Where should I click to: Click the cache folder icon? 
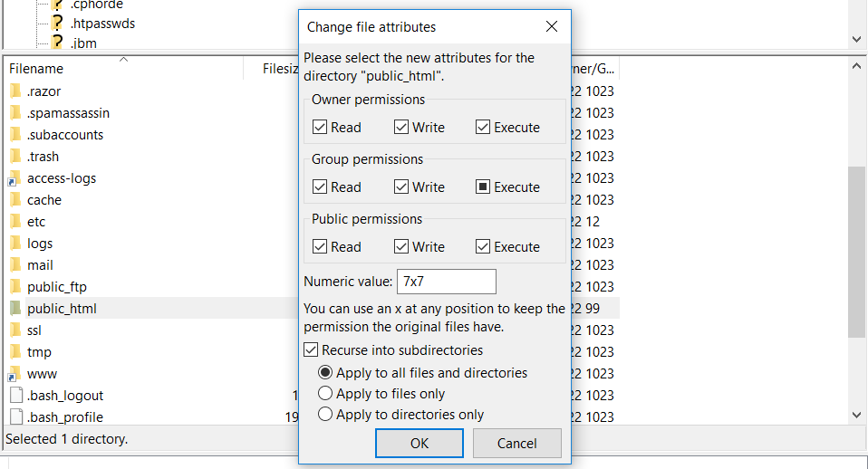(x=15, y=200)
